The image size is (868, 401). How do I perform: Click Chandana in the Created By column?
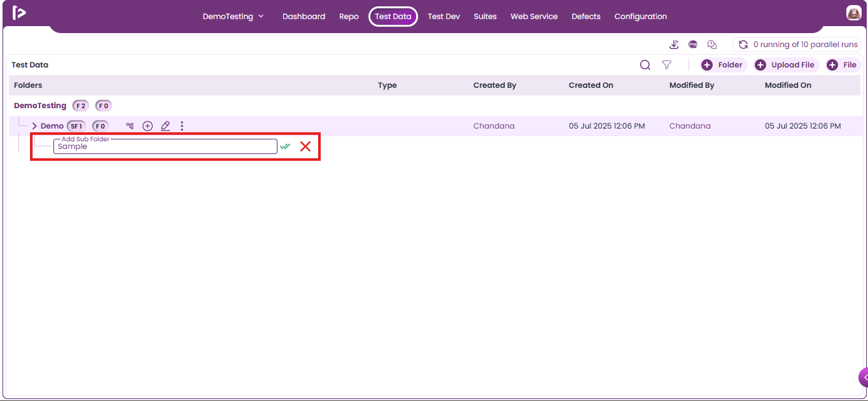[494, 126]
